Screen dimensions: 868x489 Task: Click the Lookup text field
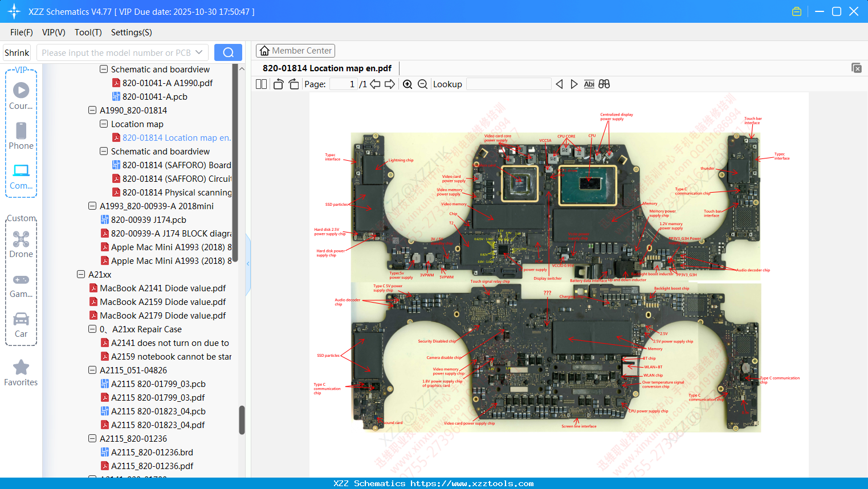509,84
